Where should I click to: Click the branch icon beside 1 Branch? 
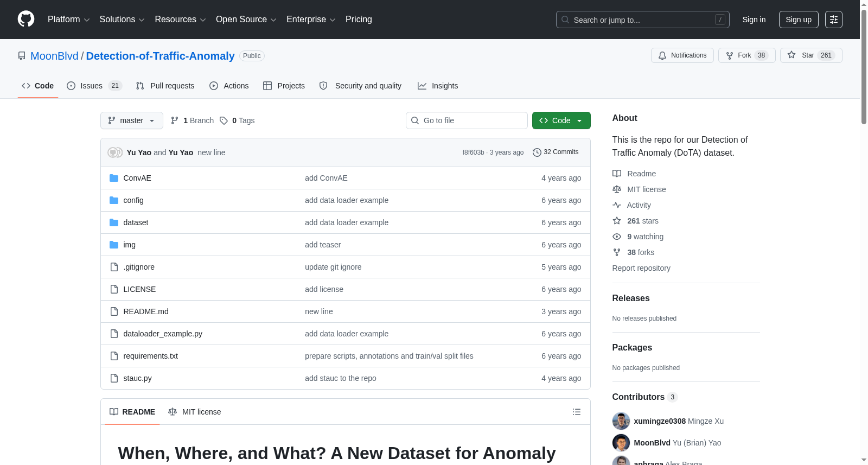[175, 120]
